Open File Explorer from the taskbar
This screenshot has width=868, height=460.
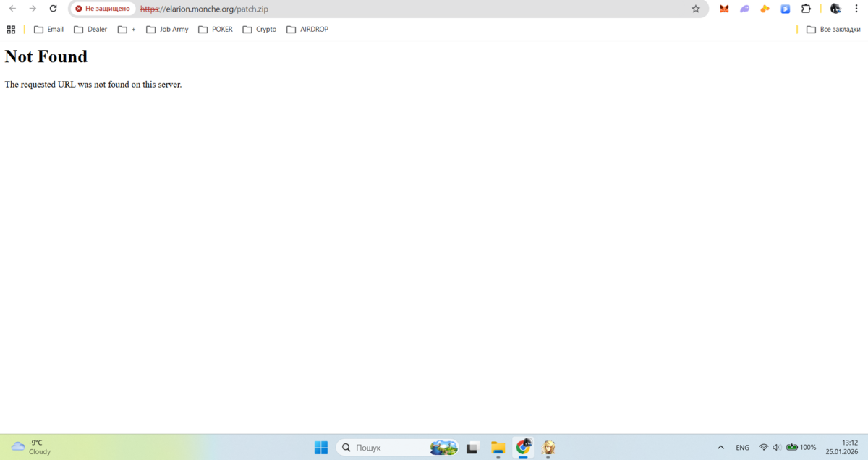coord(498,448)
